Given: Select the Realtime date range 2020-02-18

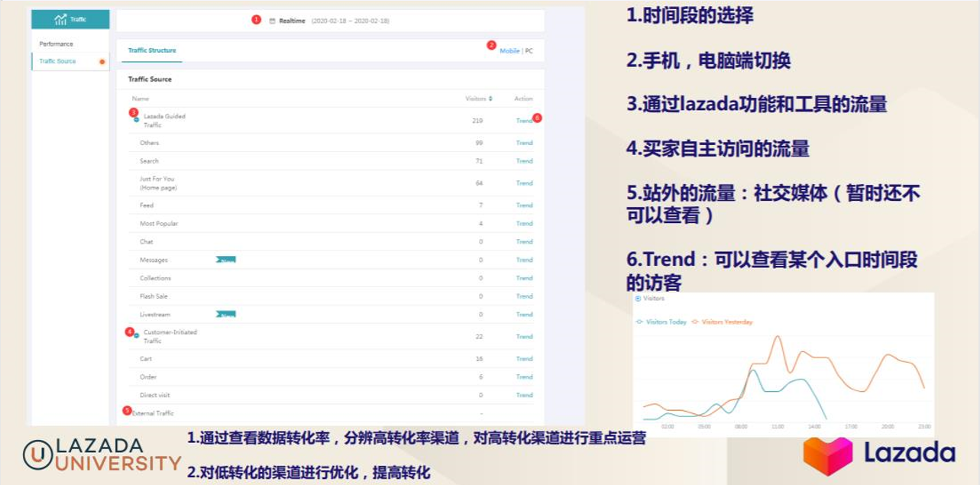Looking at the screenshot, I should [351, 21].
